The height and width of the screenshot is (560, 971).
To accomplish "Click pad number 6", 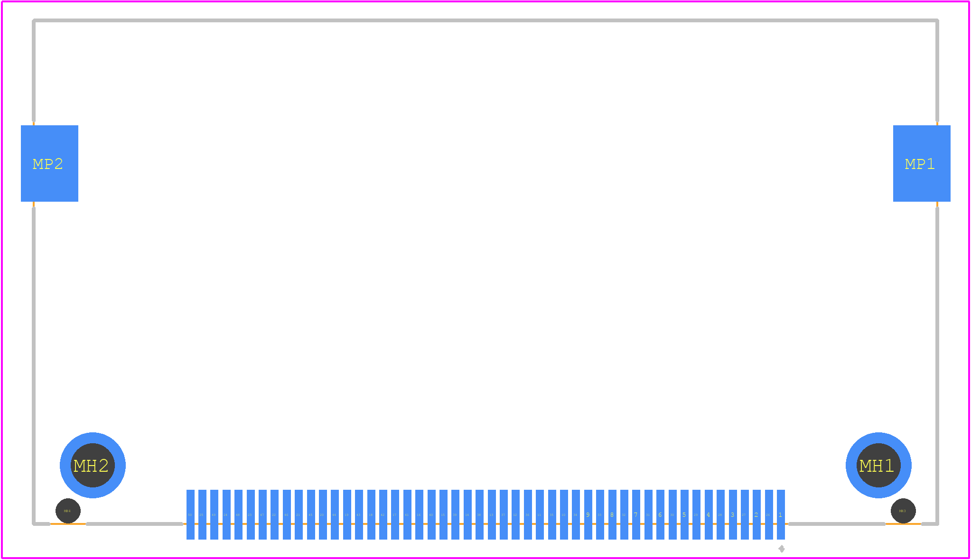I will pos(660,514).
